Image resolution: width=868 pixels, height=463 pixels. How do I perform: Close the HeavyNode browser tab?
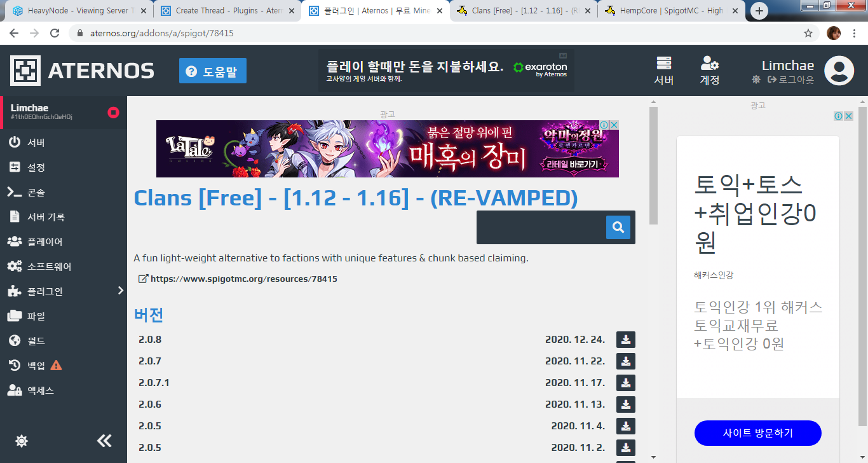pyautogui.click(x=143, y=11)
